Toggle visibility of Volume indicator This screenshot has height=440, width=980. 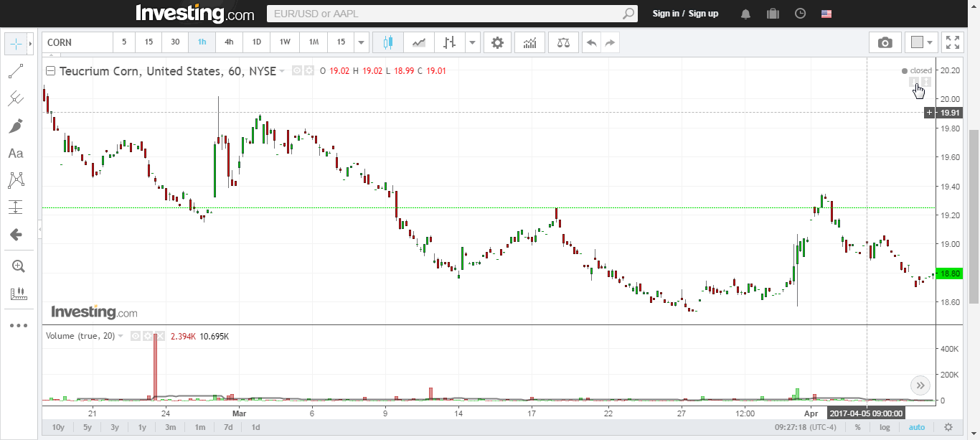click(136, 336)
